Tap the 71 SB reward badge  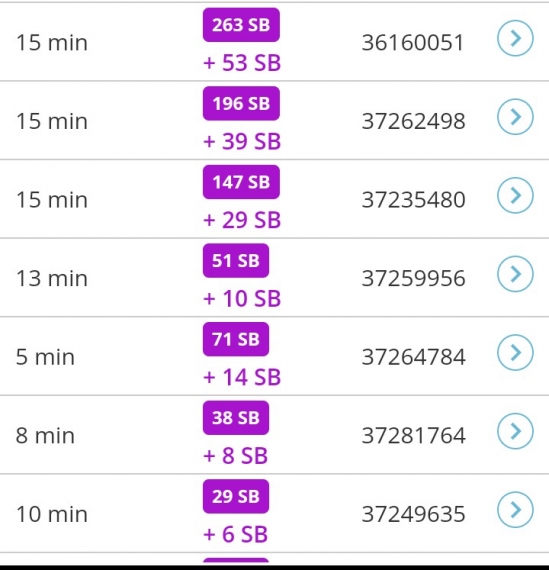pyautogui.click(x=236, y=339)
